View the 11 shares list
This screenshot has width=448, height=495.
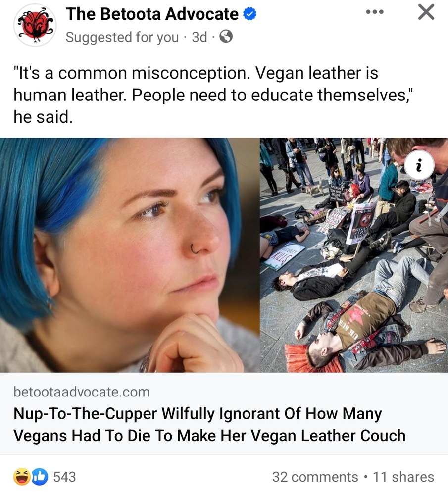(x=403, y=477)
